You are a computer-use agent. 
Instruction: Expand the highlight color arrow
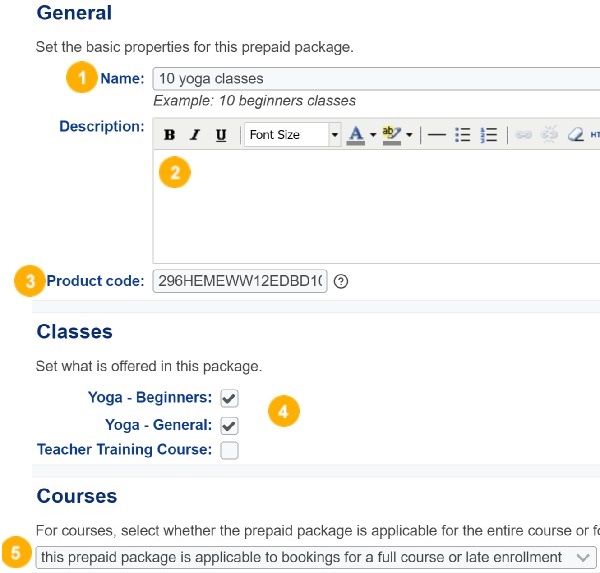pyautogui.click(x=409, y=135)
